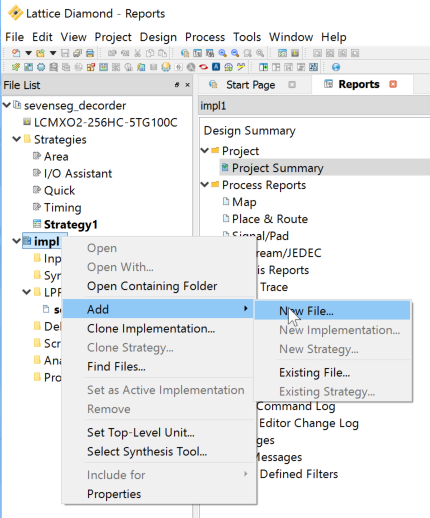Click the Open project folder toolbar icon
The height and width of the screenshot is (518, 430).
[x=40, y=53]
